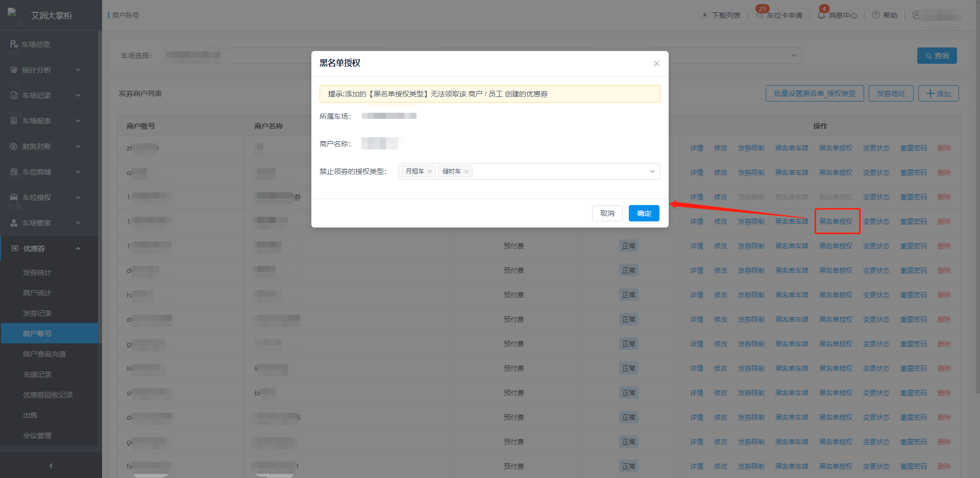The image size is (980, 478).
Task: Select 商户账号 in the sidebar
Action: tap(49, 334)
